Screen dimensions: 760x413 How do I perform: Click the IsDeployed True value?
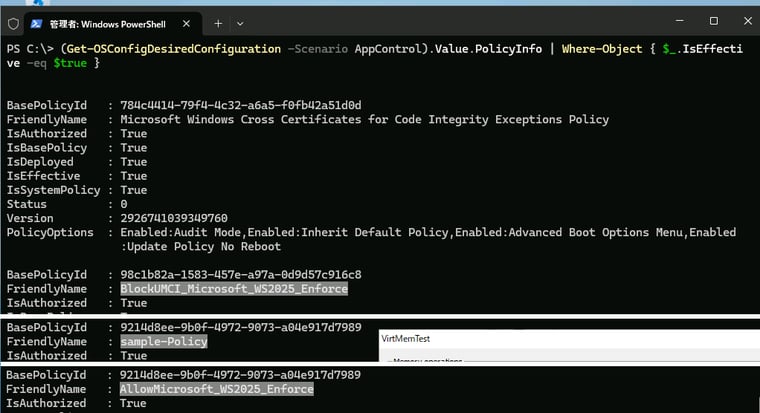pyautogui.click(x=133, y=161)
